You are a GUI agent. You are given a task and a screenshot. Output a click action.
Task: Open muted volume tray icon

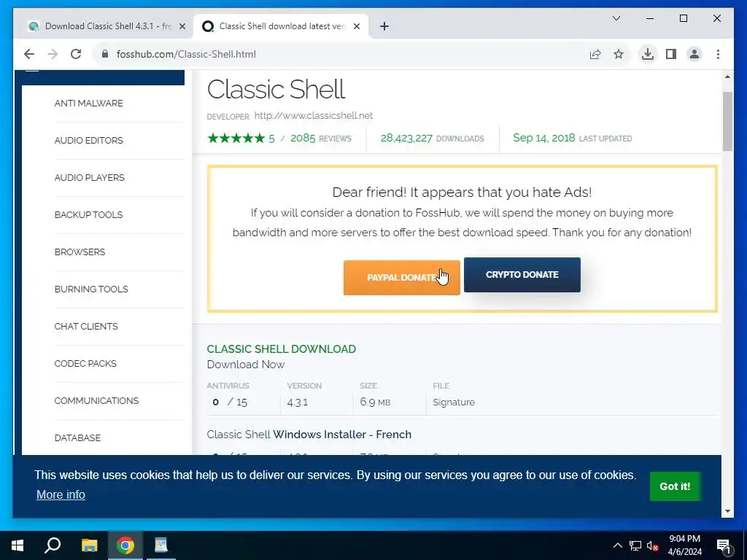coord(653,545)
